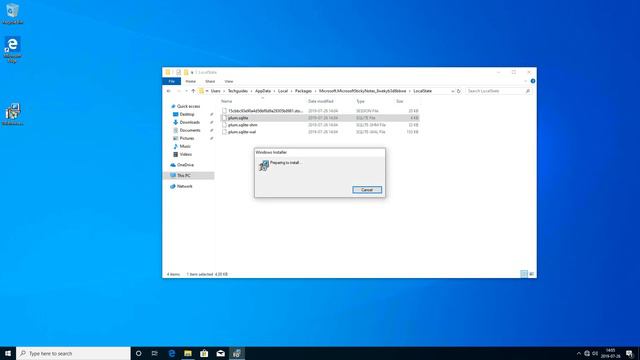Collapse the Explorer ribbon chevron

[526, 81]
